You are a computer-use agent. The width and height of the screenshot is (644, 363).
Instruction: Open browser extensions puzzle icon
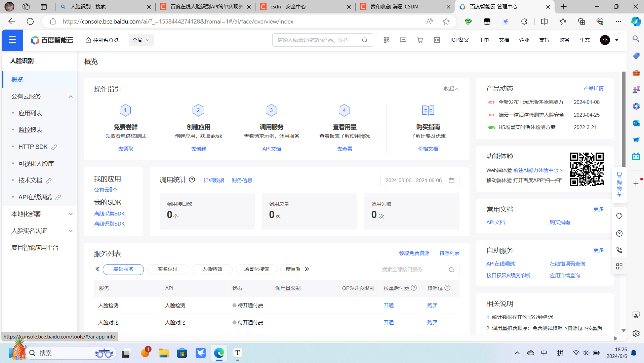point(524,22)
